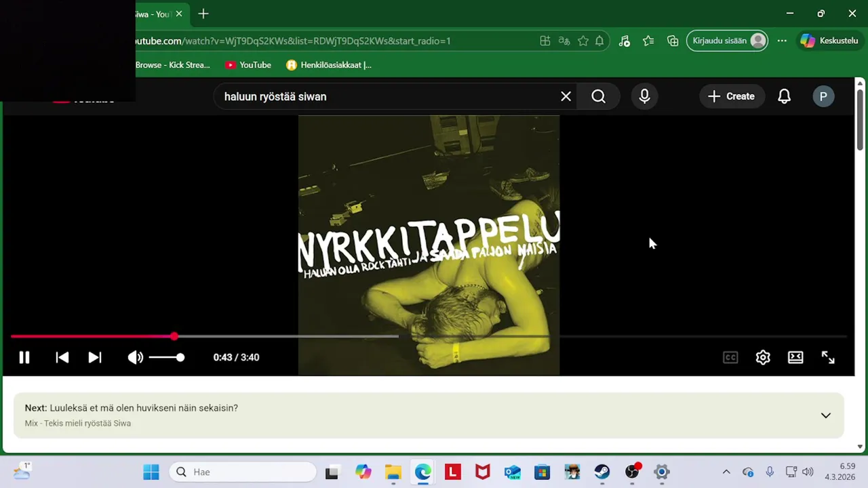868x488 pixels.
Task: Open YouTube notifications bell
Action: 784,96
